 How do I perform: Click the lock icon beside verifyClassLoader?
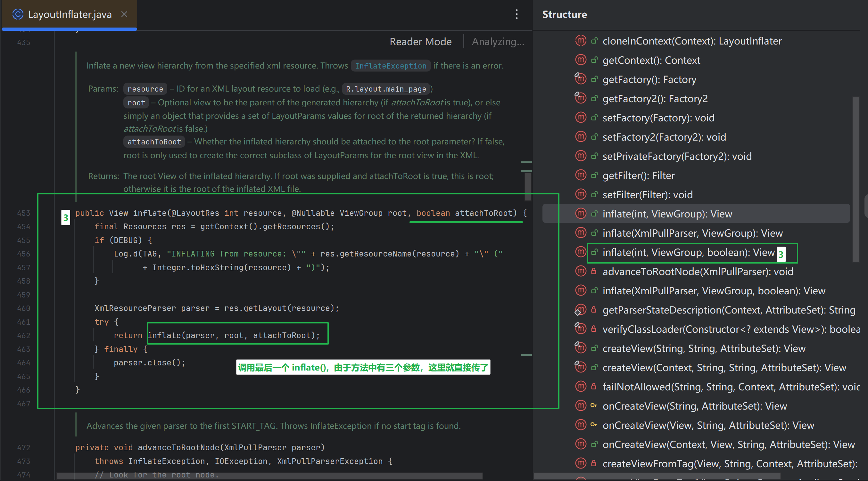(594, 329)
